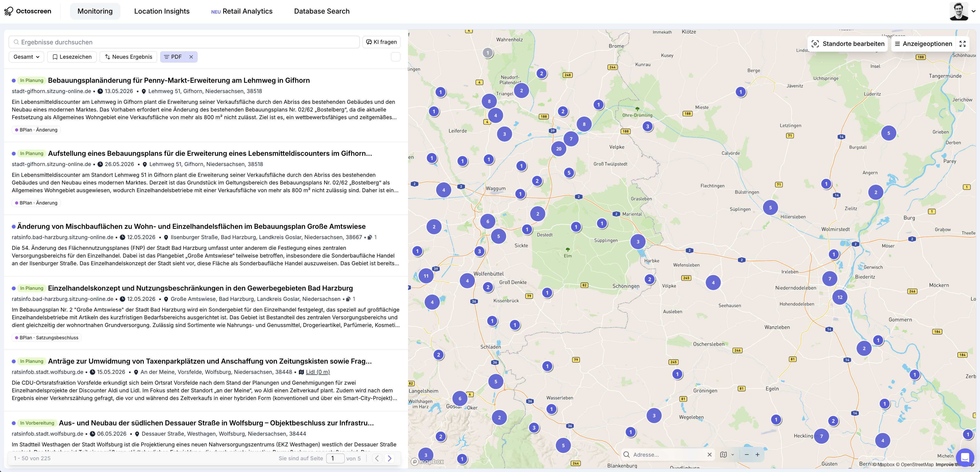Sort by Neues Ergebnis

coord(129,57)
